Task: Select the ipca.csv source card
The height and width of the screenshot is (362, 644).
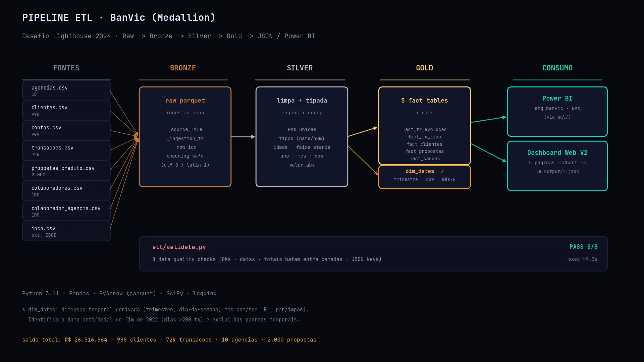Action: tap(66, 231)
